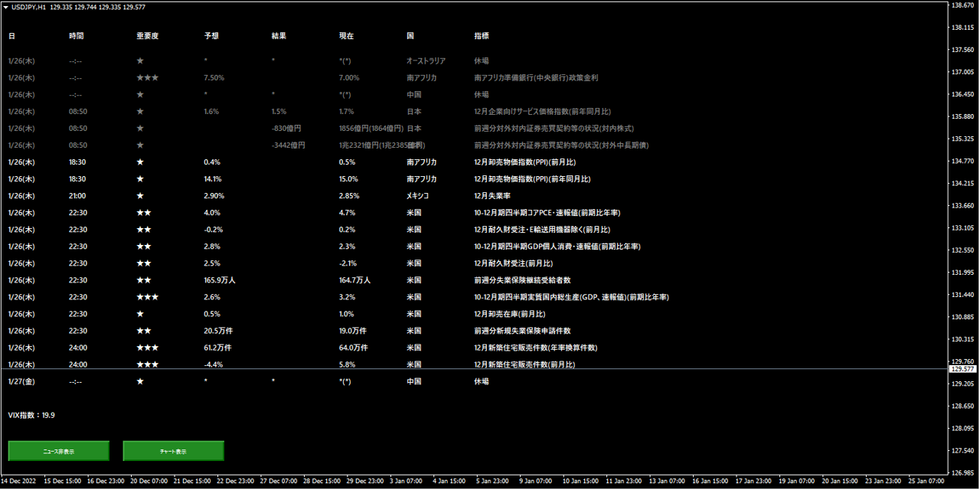This screenshot has height=490, width=980.
Task: Click three-star rating of 実質国内総生産 GDP row
Action: click(147, 297)
